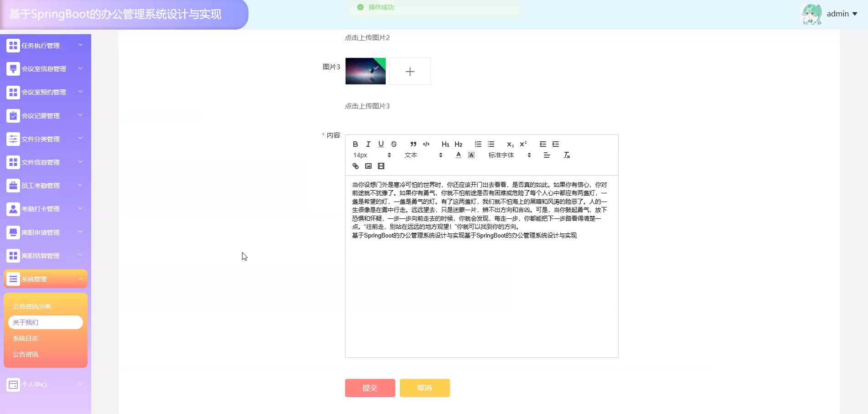Insert an image using the editor toolbar
The image size is (868, 414).
tap(368, 166)
